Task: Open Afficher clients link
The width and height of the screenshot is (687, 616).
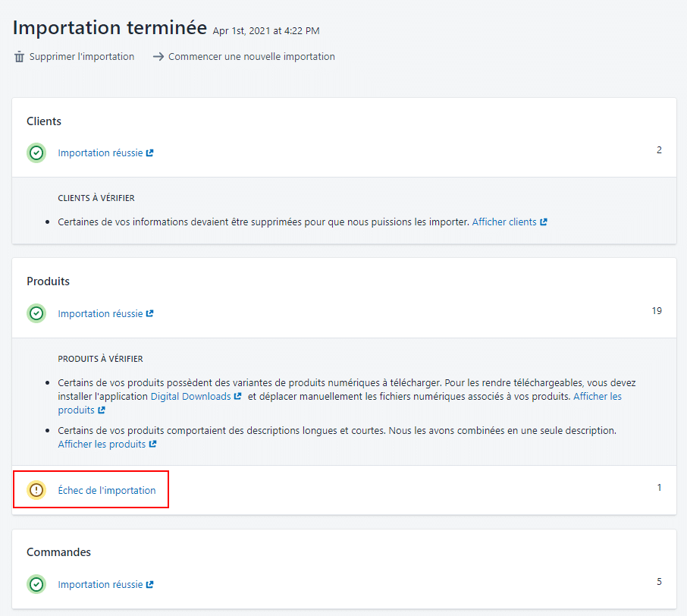Action: pos(504,222)
